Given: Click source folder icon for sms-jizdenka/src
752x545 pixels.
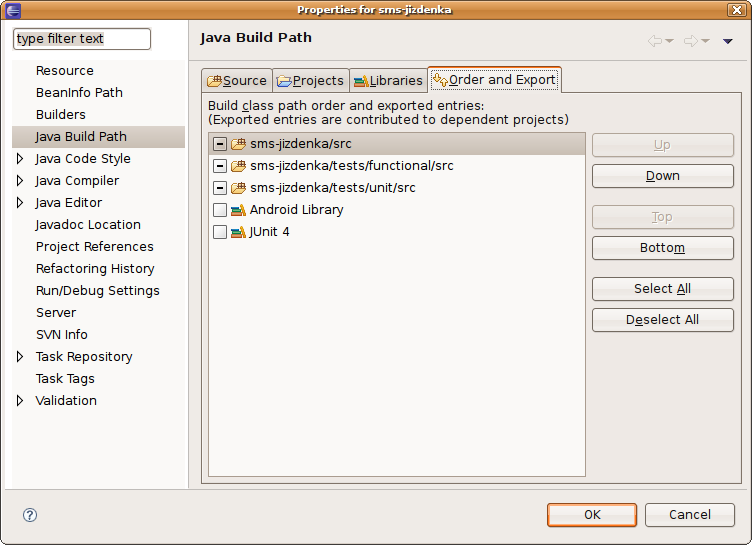Looking at the screenshot, I should 238,143.
